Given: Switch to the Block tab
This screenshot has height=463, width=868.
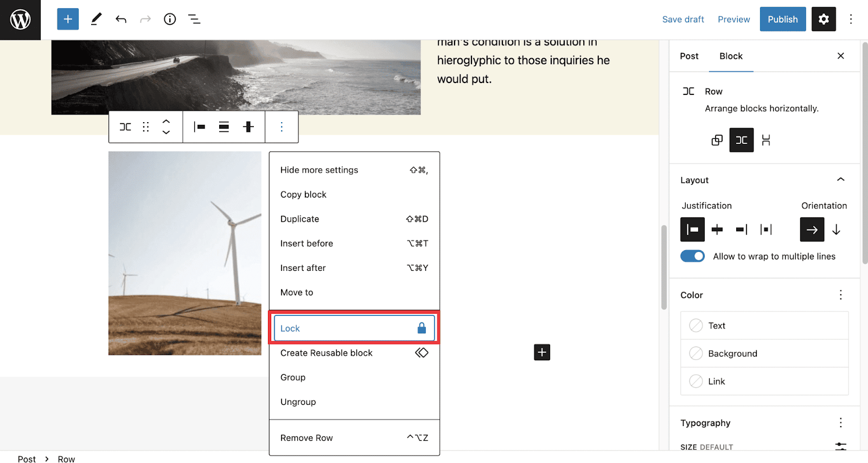Looking at the screenshot, I should click(x=731, y=56).
